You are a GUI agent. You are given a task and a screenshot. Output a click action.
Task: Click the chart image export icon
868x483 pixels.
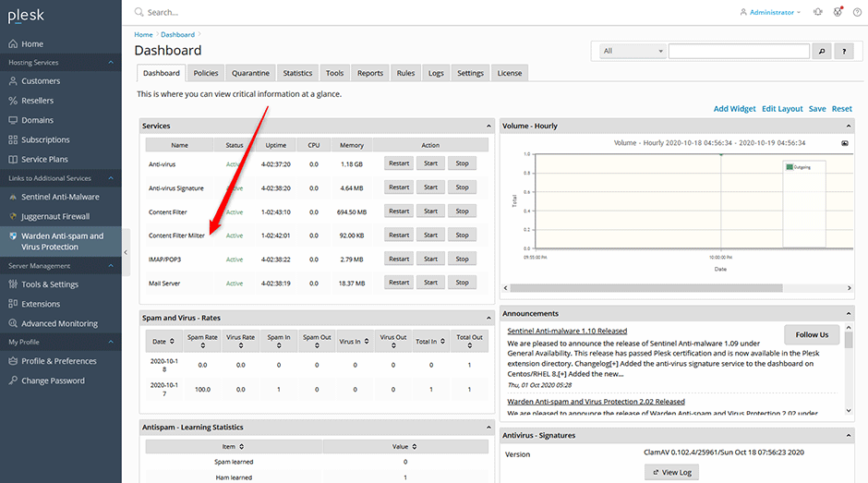click(844, 143)
